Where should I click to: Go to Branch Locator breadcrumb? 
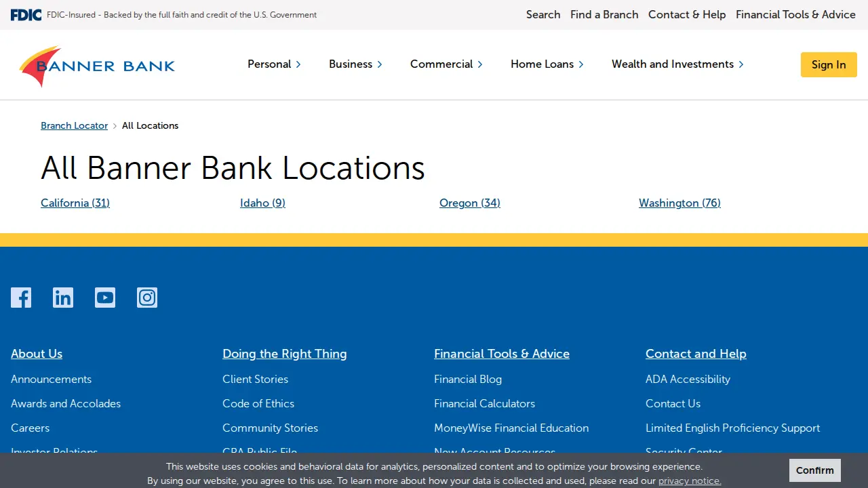(74, 126)
